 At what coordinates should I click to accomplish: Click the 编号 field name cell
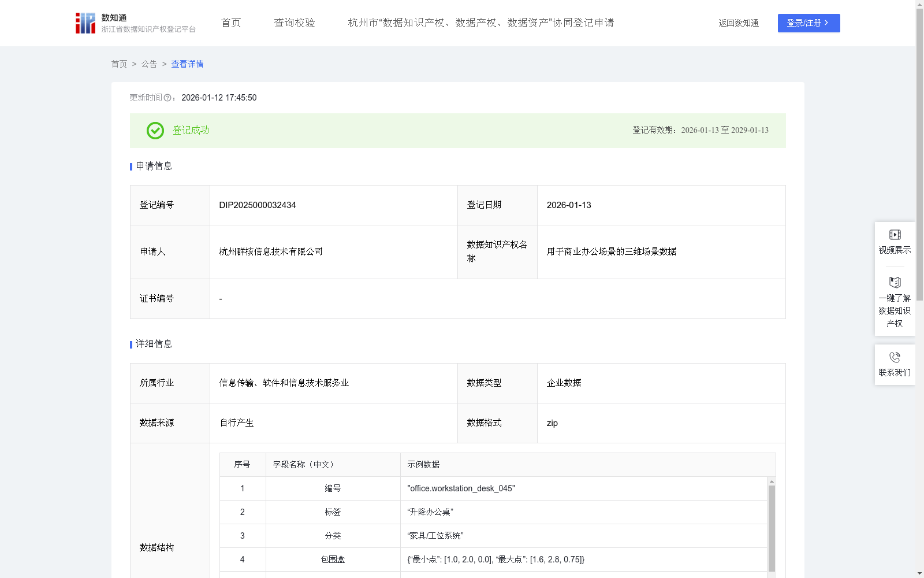[333, 489]
